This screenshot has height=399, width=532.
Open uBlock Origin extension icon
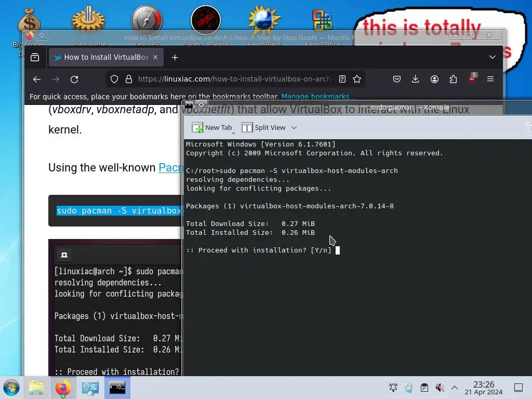pyautogui.click(x=472, y=78)
